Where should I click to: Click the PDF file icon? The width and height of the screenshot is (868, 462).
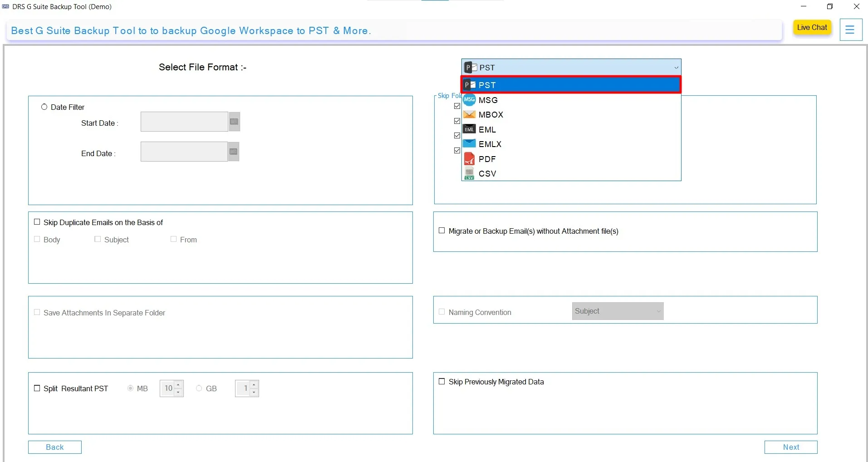pyautogui.click(x=469, y=159)
